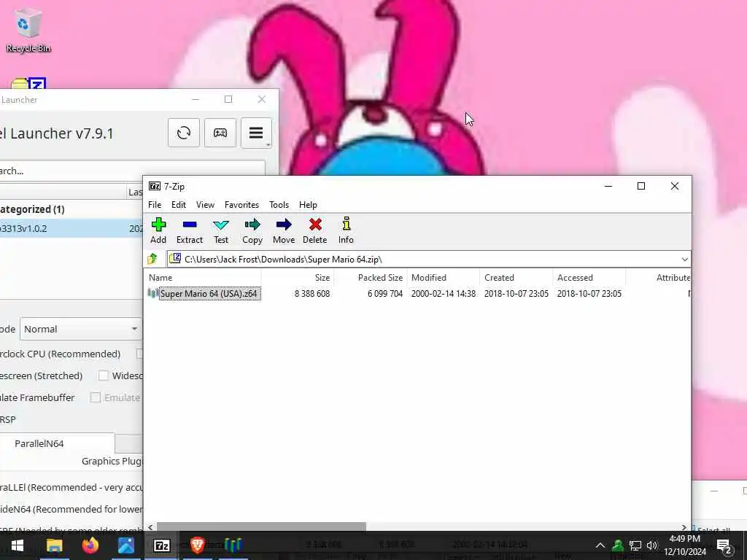Open the Photos app on taskbar
Viewport: 747px width, 560px height.
[125, 545]
